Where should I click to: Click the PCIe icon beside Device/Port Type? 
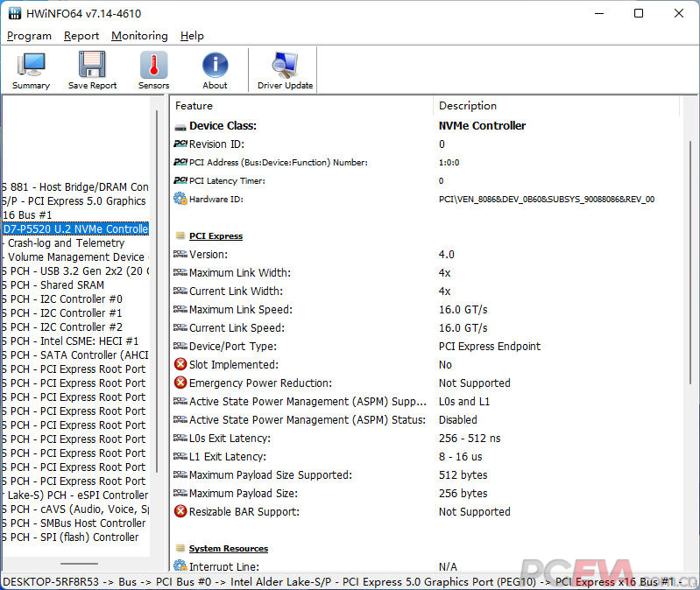pyautogui.click(x=180, y=346)
